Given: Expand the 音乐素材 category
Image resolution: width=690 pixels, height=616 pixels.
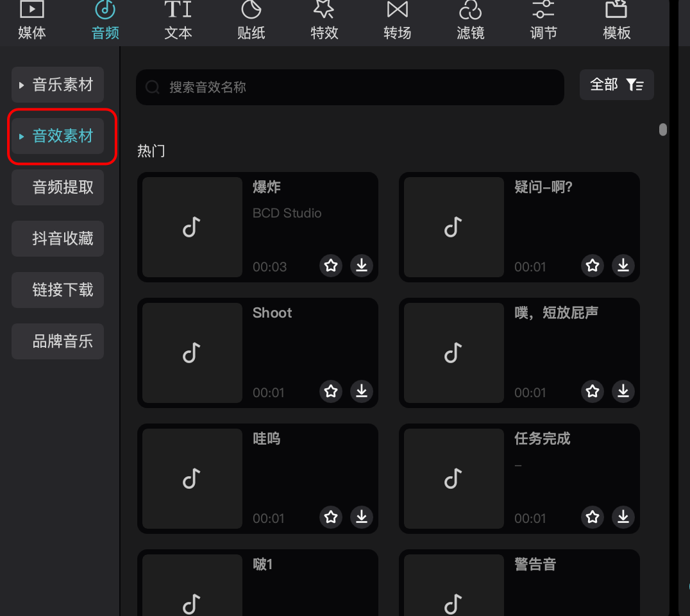Looking at the screenshot, I should point(58,85).
